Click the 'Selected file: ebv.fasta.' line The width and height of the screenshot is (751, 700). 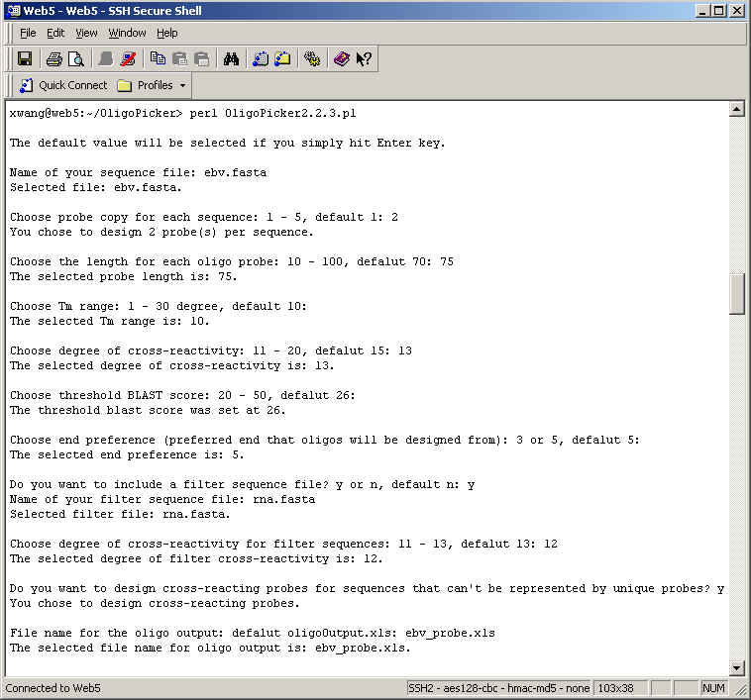tap(96, 187)
